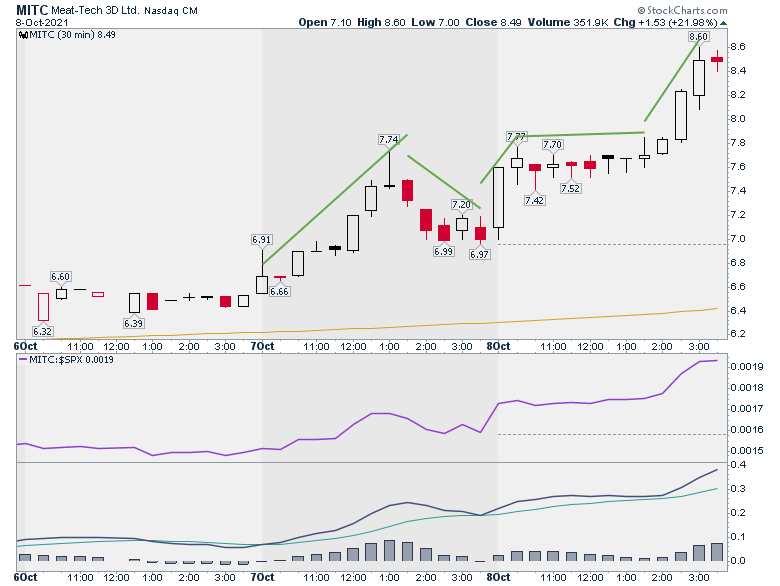The image size is (780, 586).
Task: Click the MITC ticker symbol in the chart title
Action: click(x=32, y=10)
